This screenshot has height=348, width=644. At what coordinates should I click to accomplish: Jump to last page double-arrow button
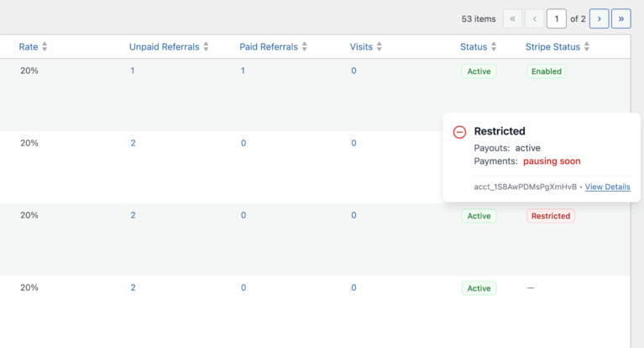coord(620,18)
